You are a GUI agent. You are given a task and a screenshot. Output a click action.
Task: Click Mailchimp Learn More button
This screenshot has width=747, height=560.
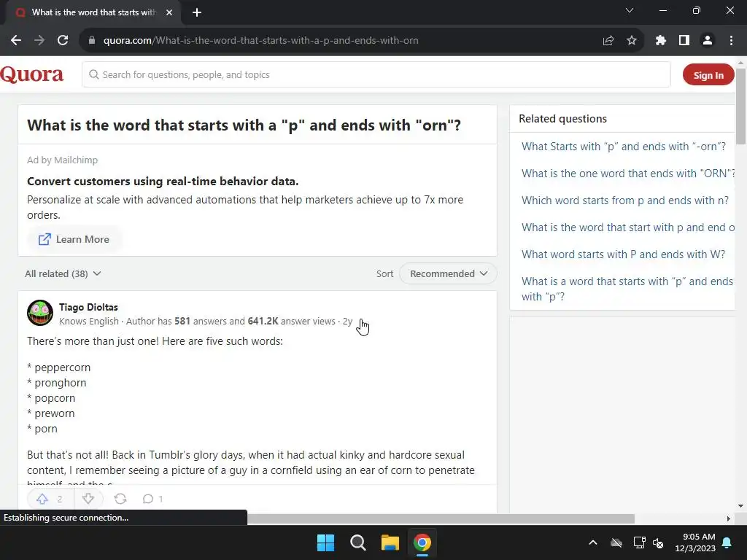(x=74, y=239)
